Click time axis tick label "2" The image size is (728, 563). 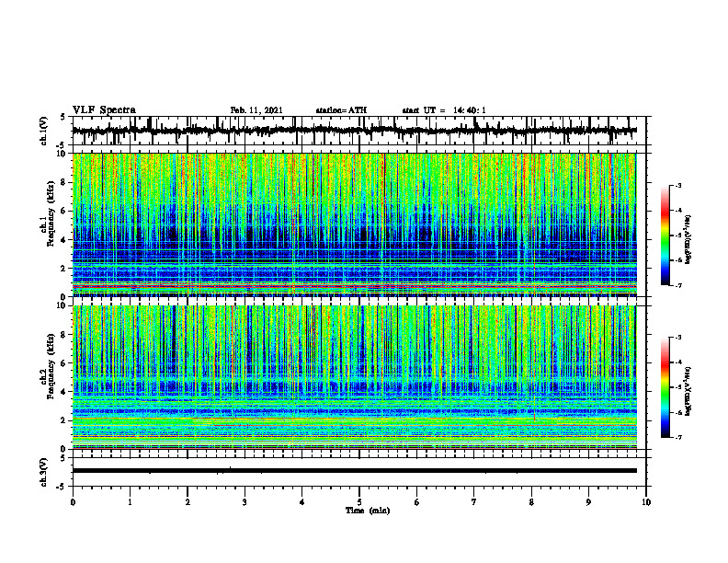[x=188, y=502]
